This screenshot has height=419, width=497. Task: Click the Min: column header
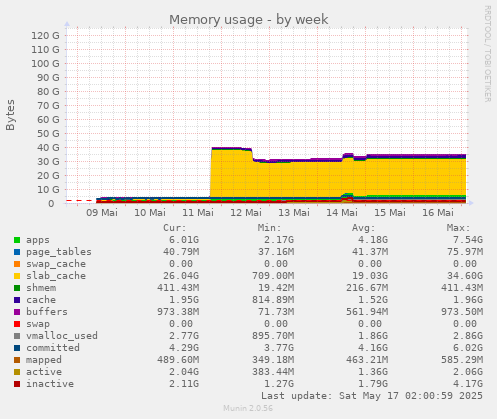[269, 228]
